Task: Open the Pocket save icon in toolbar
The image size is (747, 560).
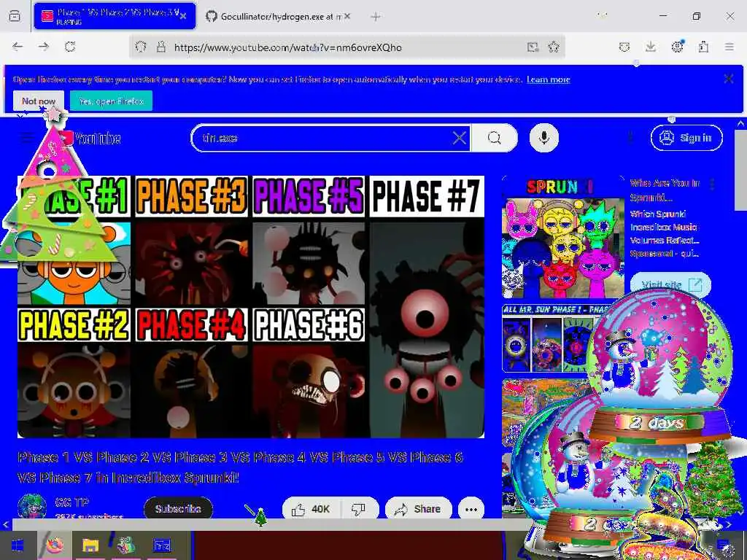Action: pyautogui.click(x=624, y=47)
